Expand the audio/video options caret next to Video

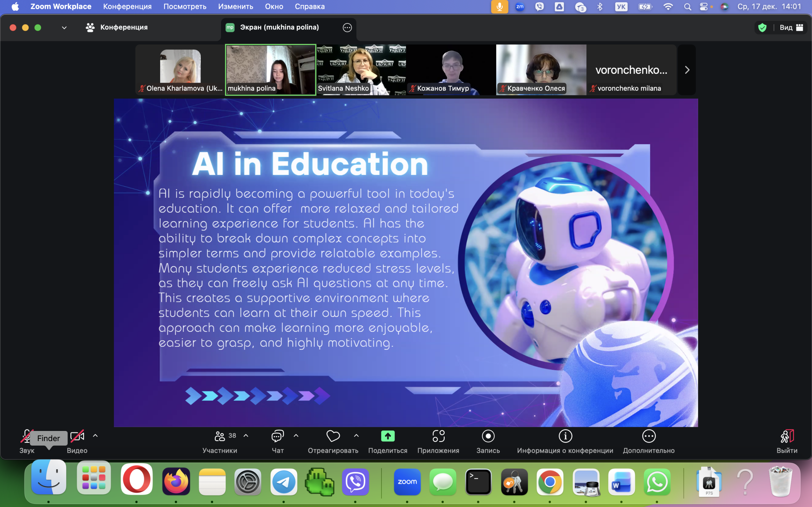tap(95, 436)
